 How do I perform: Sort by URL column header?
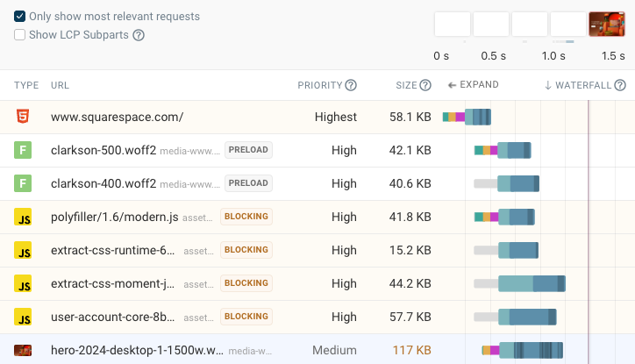coord(60,85)
